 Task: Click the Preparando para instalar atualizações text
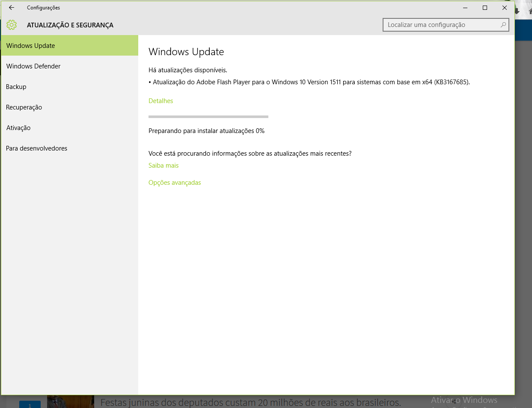[206, 131]
